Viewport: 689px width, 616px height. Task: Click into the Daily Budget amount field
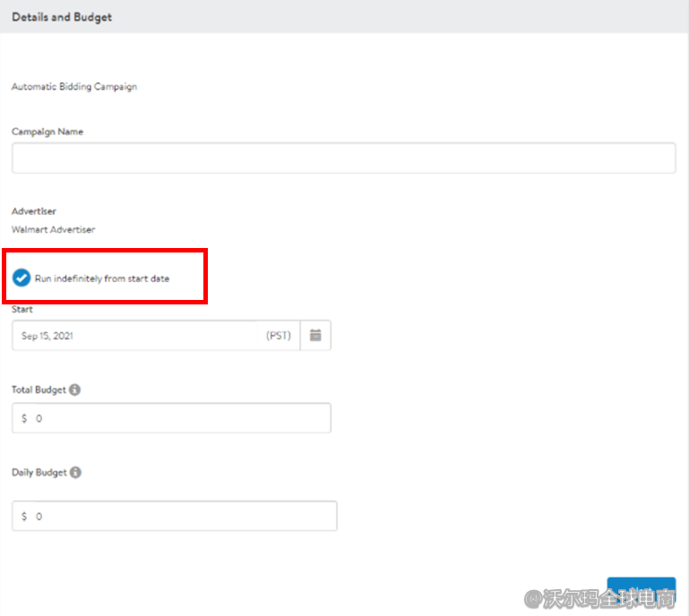tap(175, 516)
